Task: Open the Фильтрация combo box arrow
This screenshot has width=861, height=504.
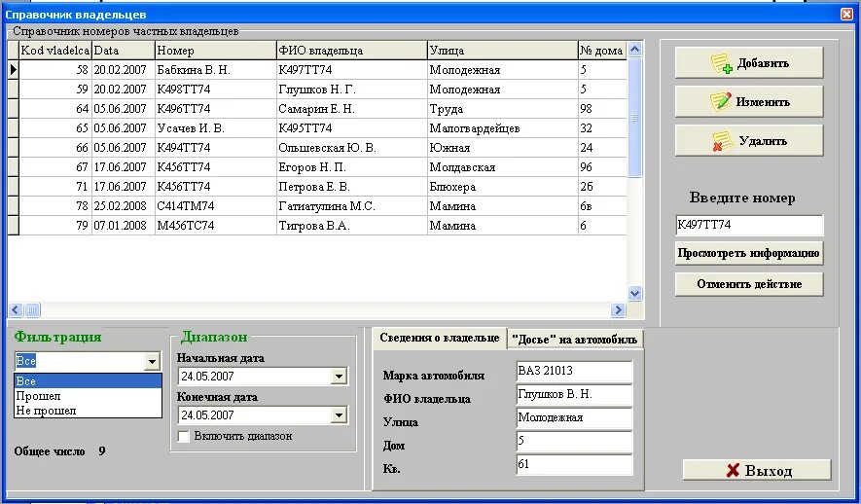Action: point(152,361)
